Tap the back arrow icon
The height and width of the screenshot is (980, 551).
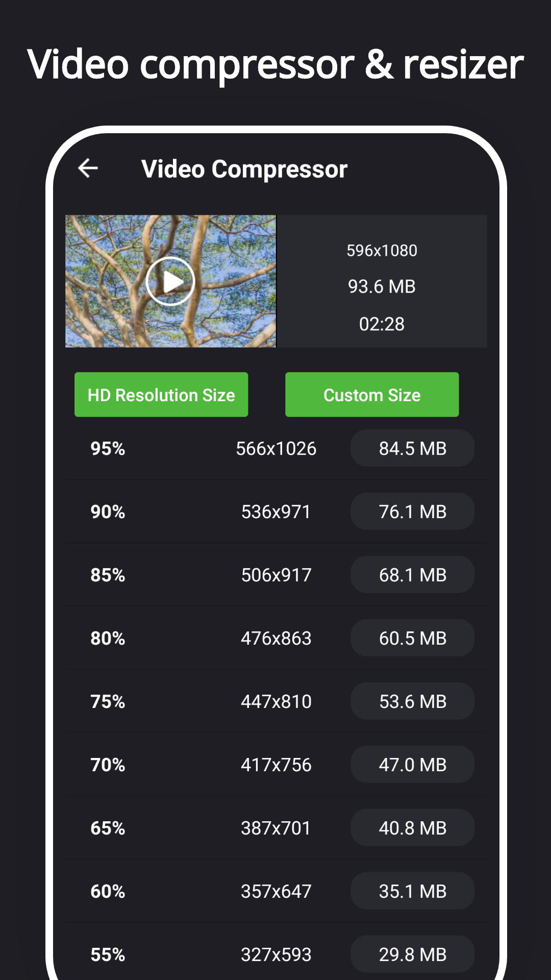tap(88, 168)
